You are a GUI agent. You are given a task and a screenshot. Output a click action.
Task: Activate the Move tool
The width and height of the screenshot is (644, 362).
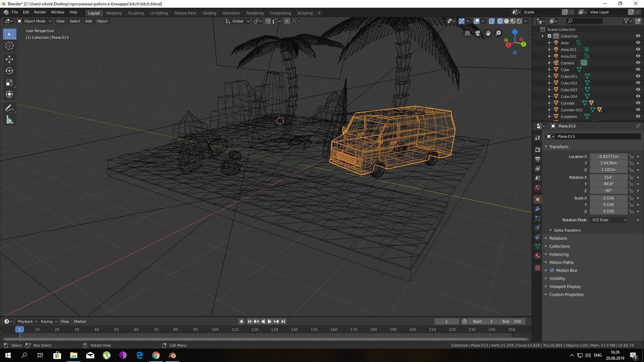tap(9, 59)
